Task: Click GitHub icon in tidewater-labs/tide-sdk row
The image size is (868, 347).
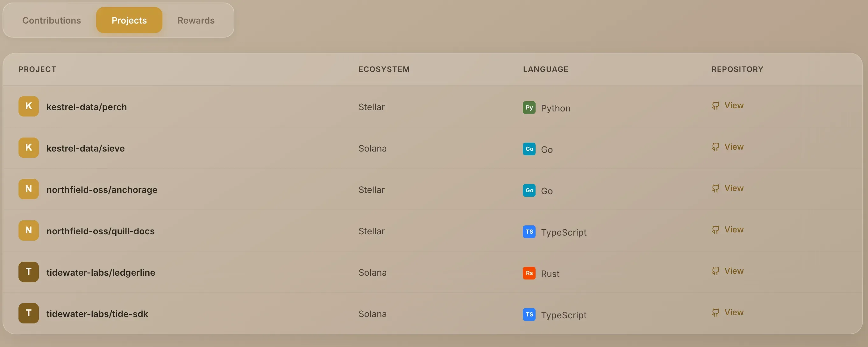Action: tap(715, 313)
